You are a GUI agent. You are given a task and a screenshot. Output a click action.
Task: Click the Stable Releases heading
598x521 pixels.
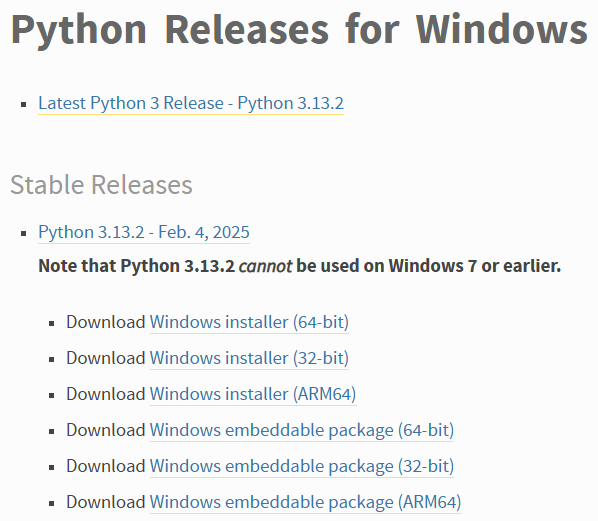point(101,185)
